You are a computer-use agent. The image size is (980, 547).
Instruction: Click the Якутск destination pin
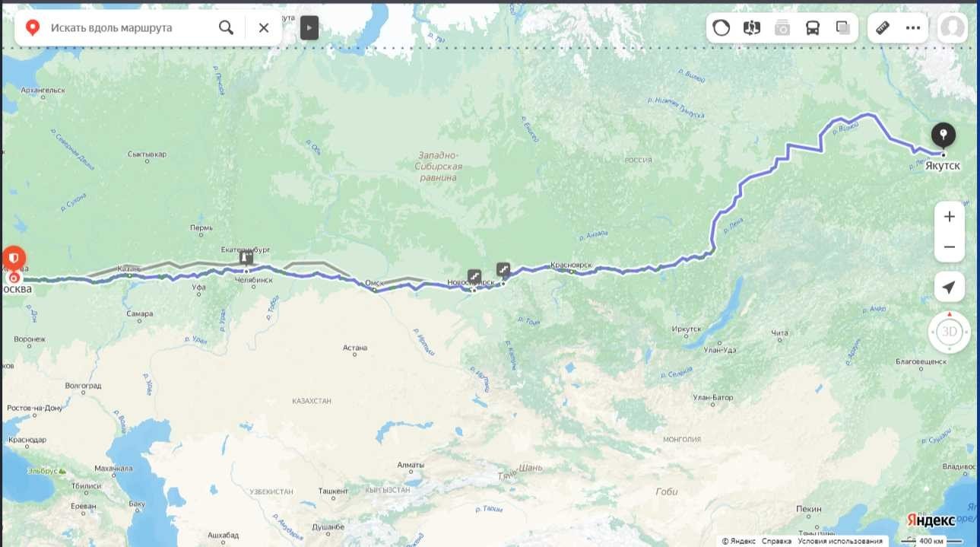[x=944, y=136]
